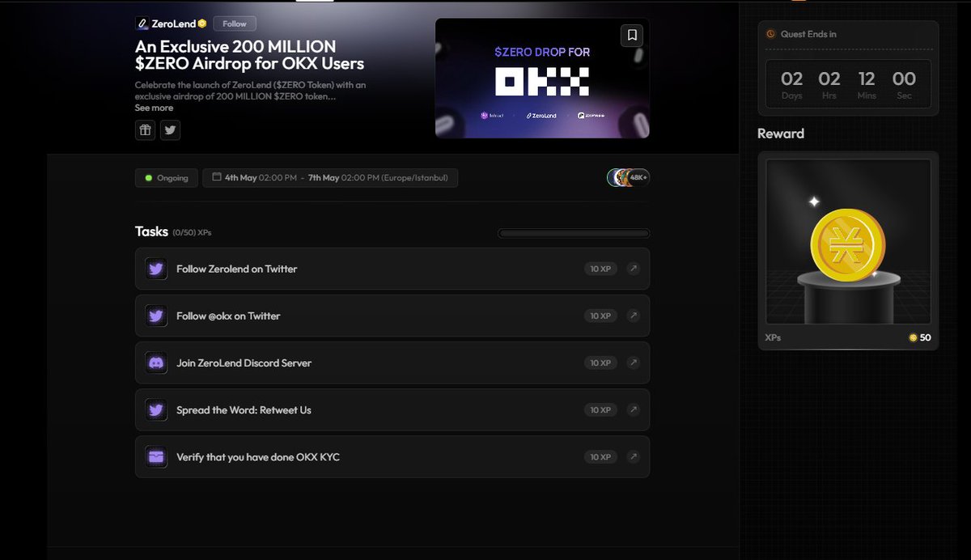Click the Quest Ends in label
The width and height of the screenshot is (971, 560).
point(808,34)
